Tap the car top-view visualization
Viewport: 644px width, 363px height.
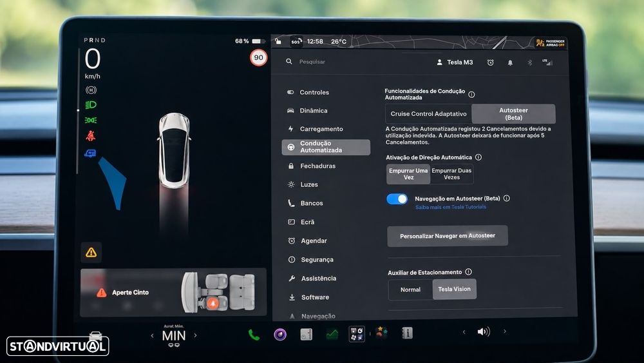coord(175,150)
